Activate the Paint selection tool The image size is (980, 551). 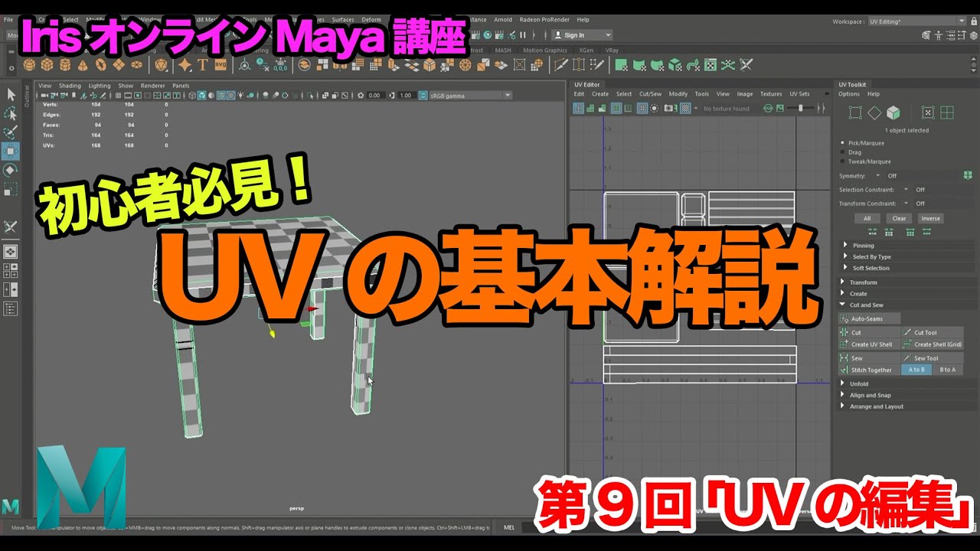click(x=11, y=132)
